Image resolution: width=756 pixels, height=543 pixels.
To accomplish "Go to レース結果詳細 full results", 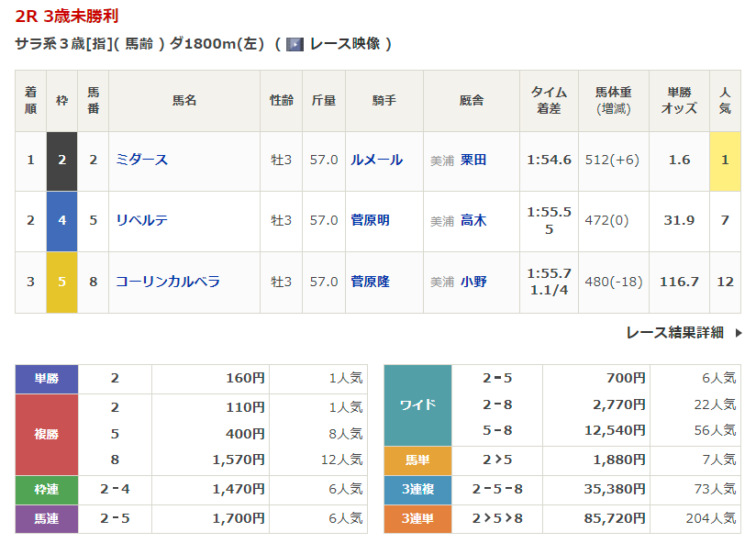I will (674, 332).
